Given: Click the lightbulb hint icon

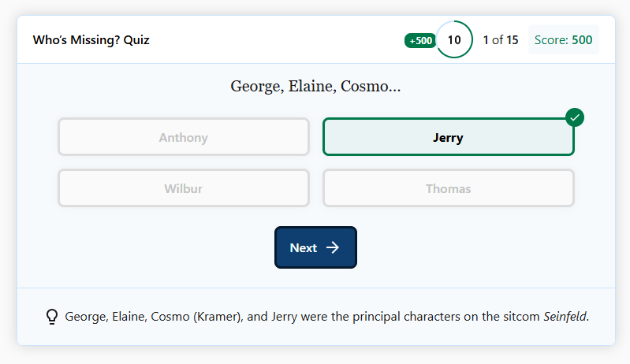Looking at the screenshot, I should pos(53,317).
